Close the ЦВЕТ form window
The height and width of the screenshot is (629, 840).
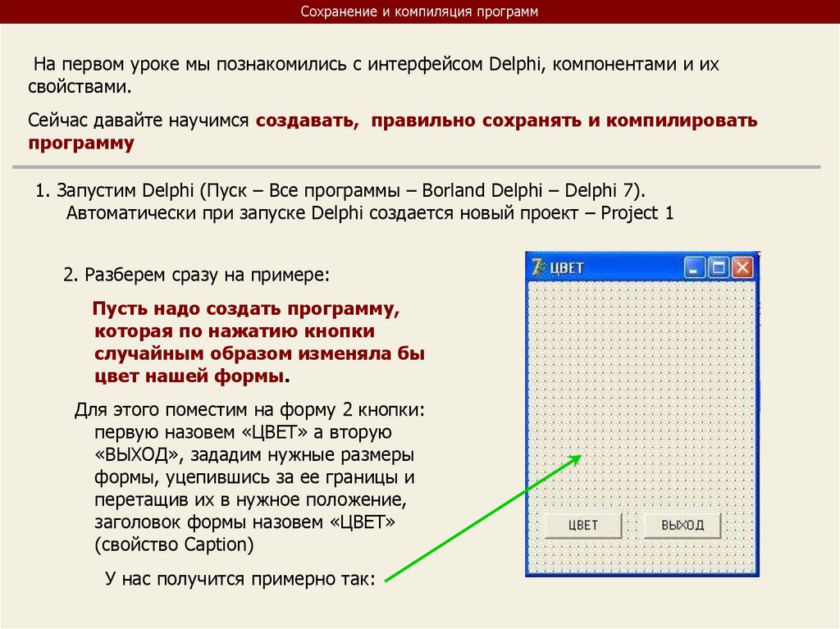pos(742,267)
